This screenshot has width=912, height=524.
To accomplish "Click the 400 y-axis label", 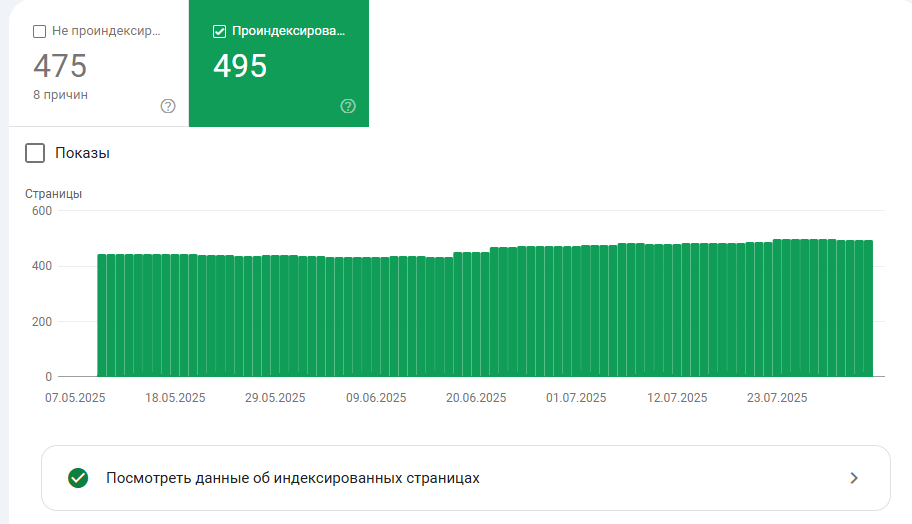I will pyautogui.click(x=42, y=266).
